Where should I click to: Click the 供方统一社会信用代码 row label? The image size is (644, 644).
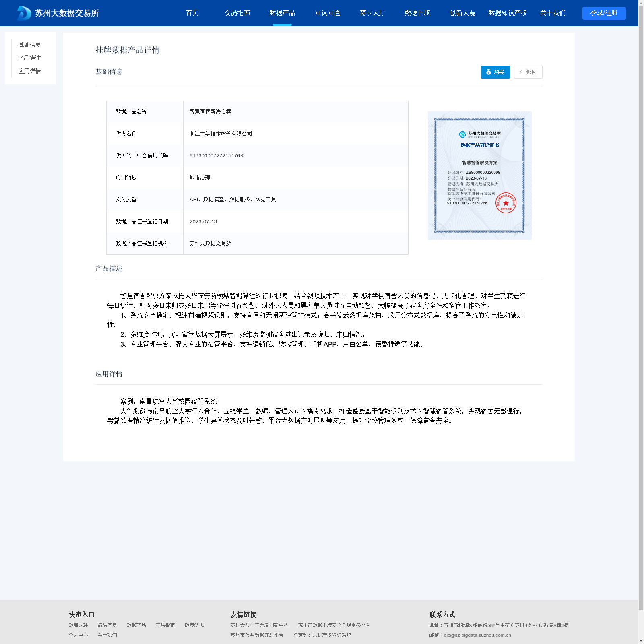click(142, 155)
